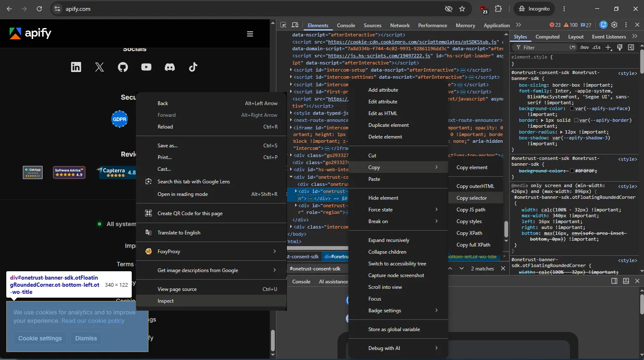Open the Force state submenu
This screenshot has height=360, width=644.
(399, 210)
